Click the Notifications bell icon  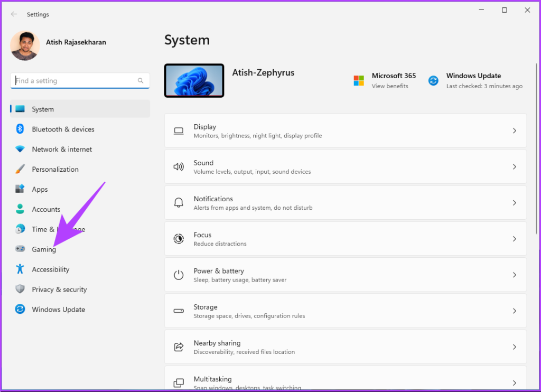(179, 203)
